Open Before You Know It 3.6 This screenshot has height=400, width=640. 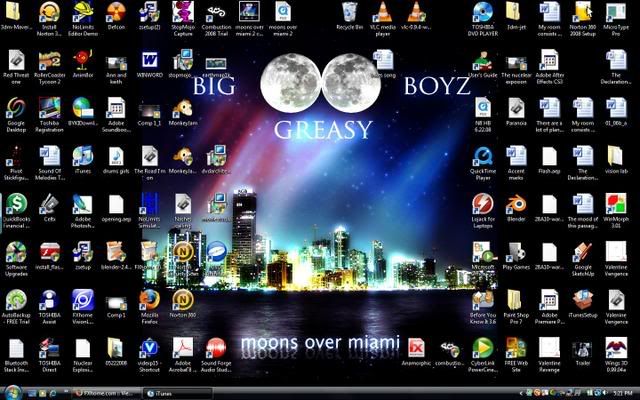[483, 307]
